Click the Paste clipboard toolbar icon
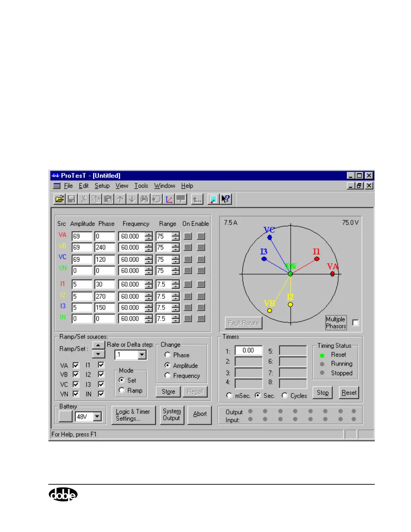This screenshot has height=532, width=411. pyautogui.click(x=108, y=199)
